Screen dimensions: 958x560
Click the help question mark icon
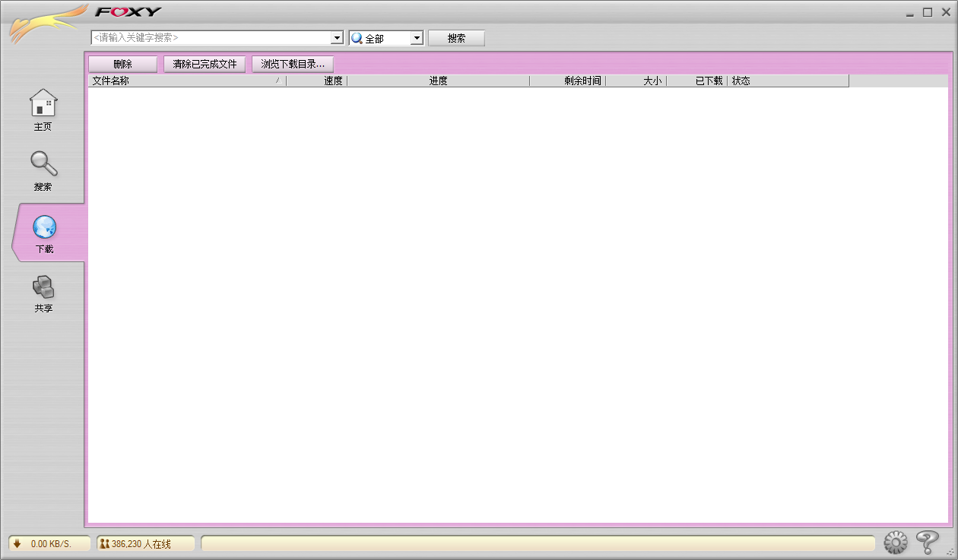(x=927, y=542)
